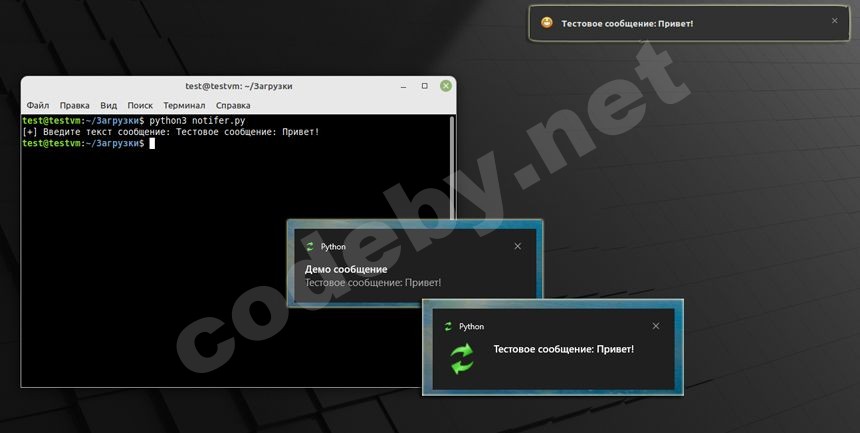Click the terminal title test@testvm: ~/Загрузки
This screenshot has width=860, height=433.
tap(239, 86)
